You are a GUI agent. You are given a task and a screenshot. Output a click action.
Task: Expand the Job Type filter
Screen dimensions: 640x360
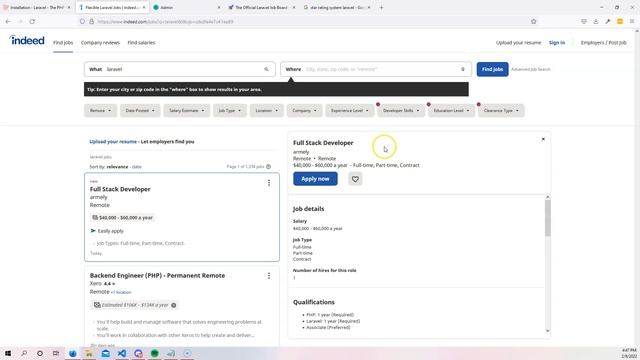(230, 111)
